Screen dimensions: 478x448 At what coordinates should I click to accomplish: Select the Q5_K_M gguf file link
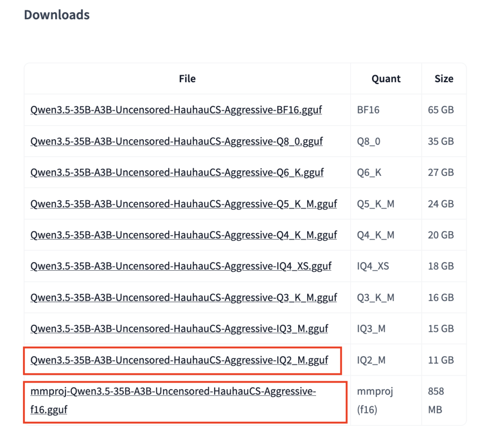pos(183,204)
